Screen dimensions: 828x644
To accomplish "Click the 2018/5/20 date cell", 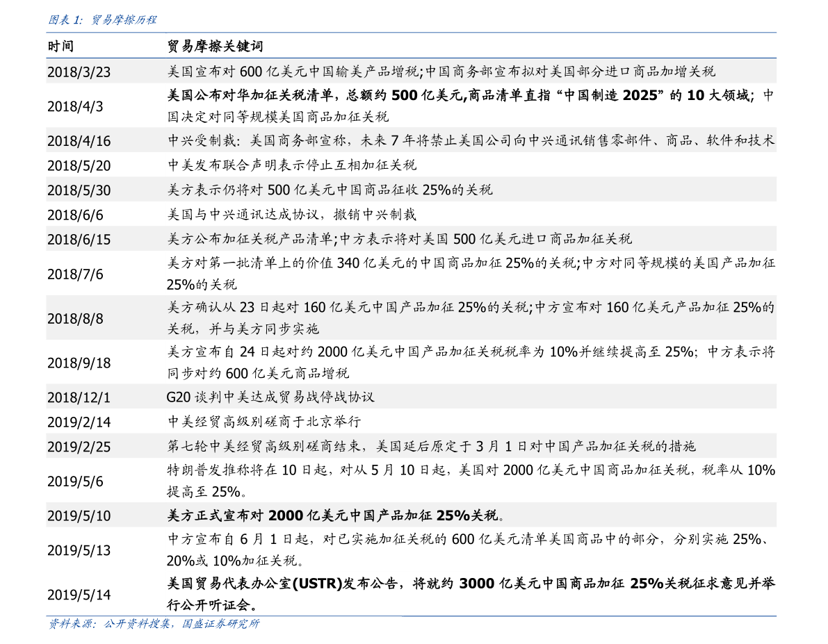I will pyautogui.click(x=79, y=166).
